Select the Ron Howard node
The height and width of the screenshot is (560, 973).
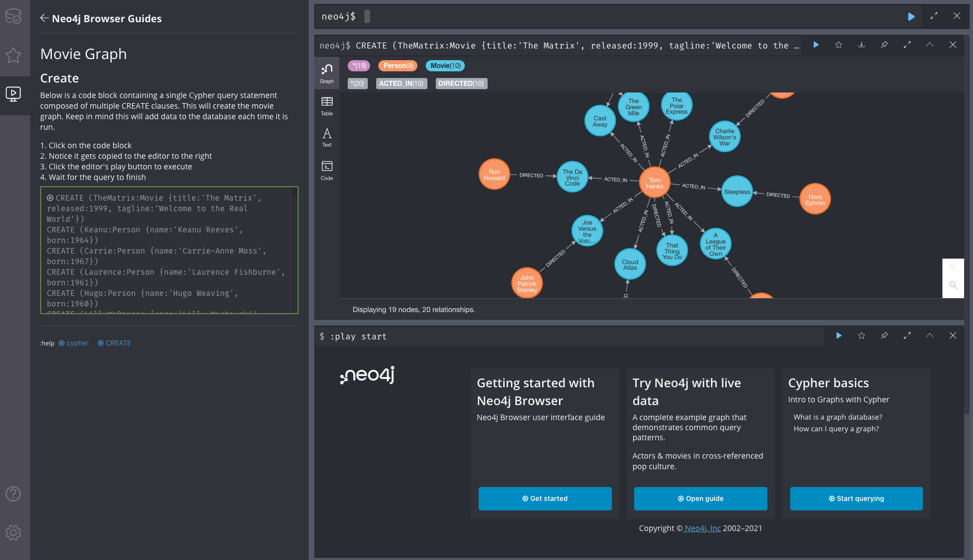[x=494, y=174]
